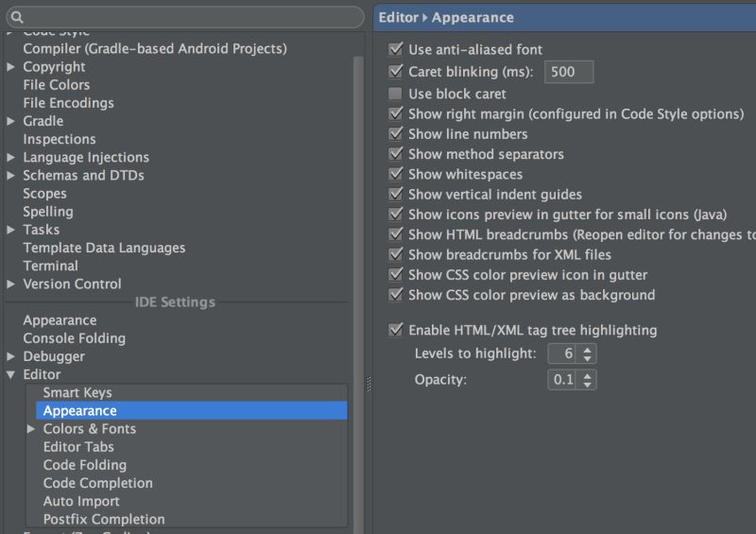Open Code Completion settings
The width and height of the screenshot is (756, 534).
pos(98,483)
